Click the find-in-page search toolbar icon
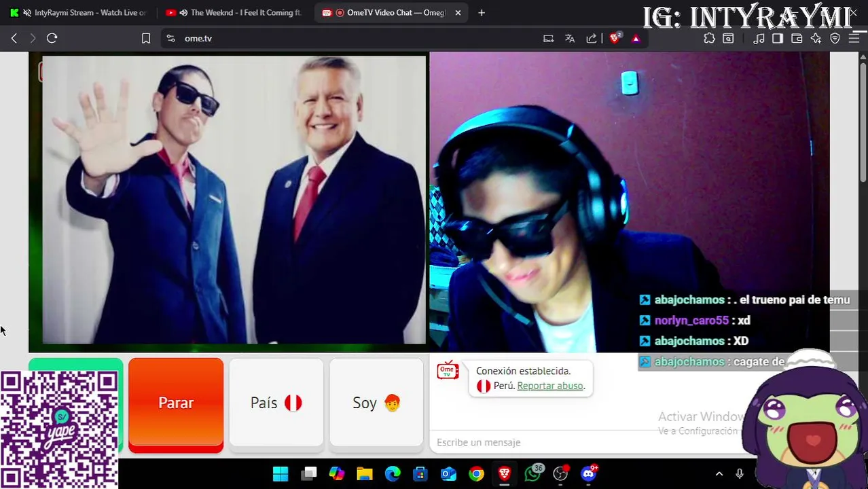 point(728,39)
